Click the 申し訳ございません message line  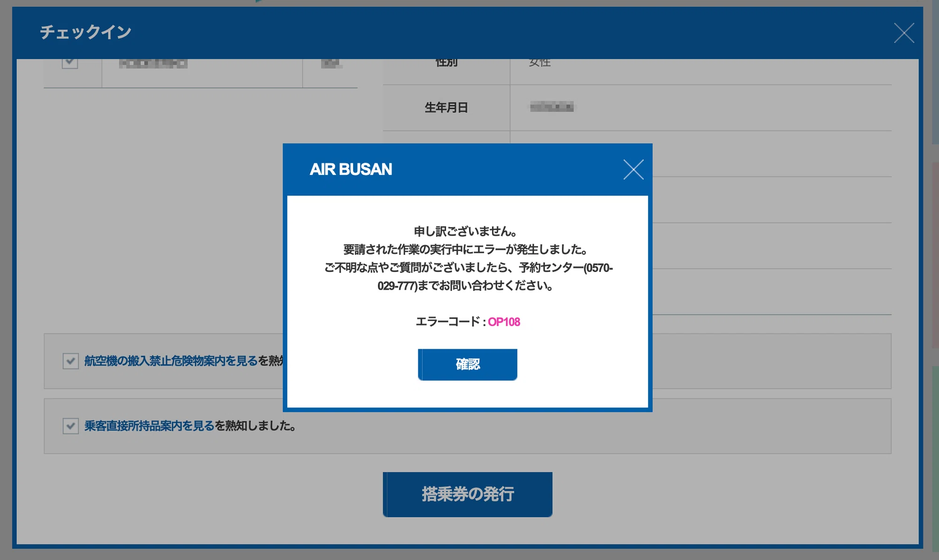click(x=465, y=231)
